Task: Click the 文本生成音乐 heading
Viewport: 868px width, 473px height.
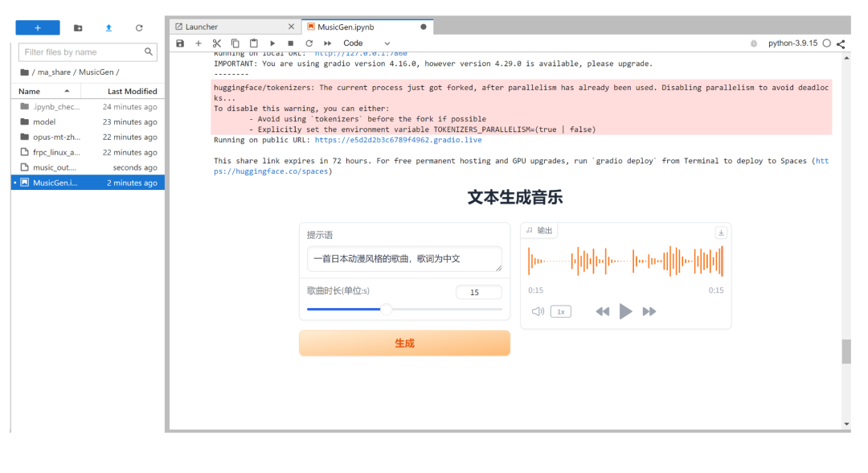Action: (515, 197)
